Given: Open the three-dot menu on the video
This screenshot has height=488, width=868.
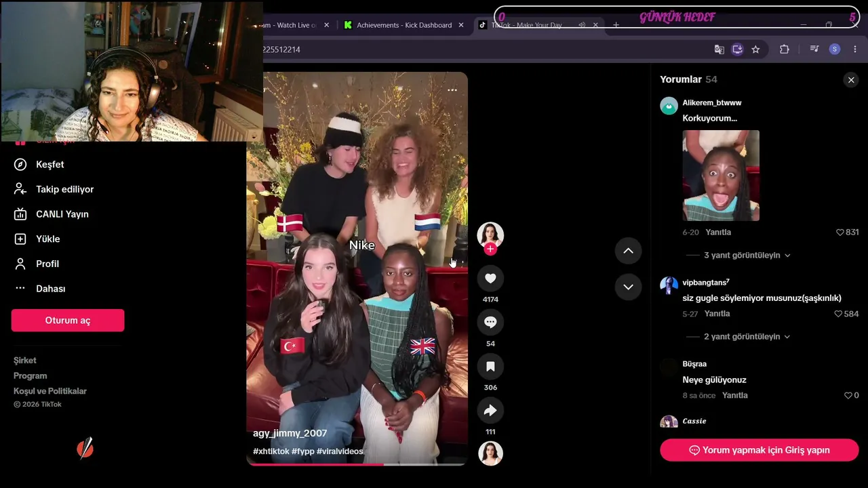Looking at the screenshot, I should click(x=452, y=90).
